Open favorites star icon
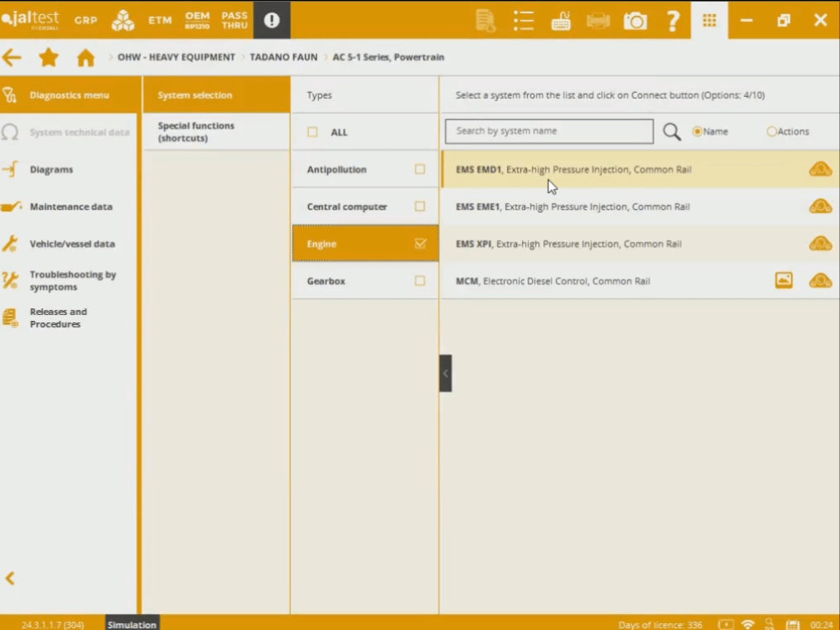Image resolution: width=840 pixels, height=630 pixels. click(x=48, y=57)
